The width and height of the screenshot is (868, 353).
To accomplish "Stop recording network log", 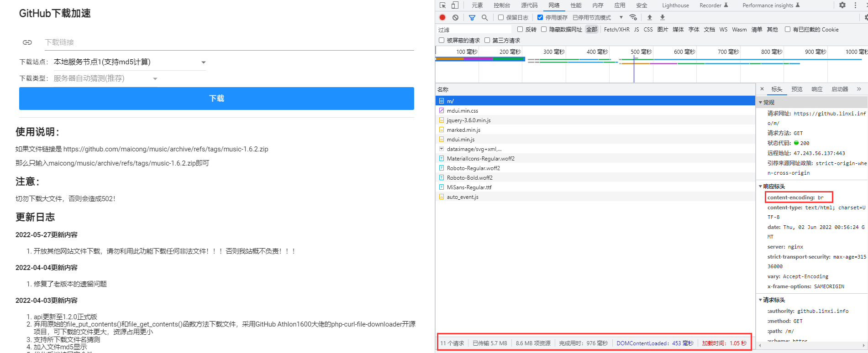I will tap(442, 17).
